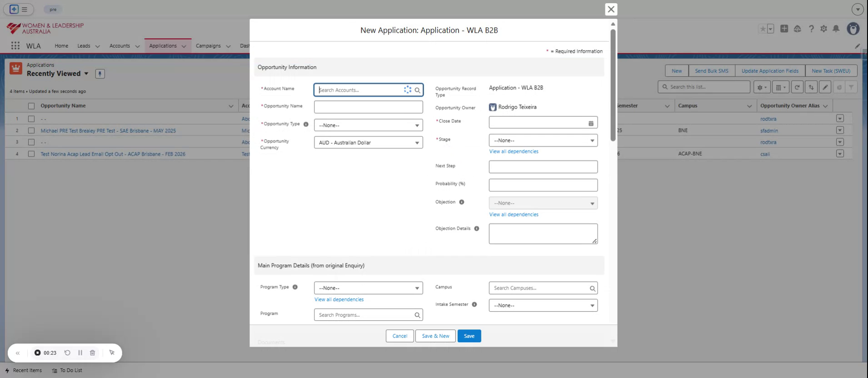868x378 pixels.
Task: Click View all dependencies under Stage
Action: pyautogui.click(x=514, y=152)
